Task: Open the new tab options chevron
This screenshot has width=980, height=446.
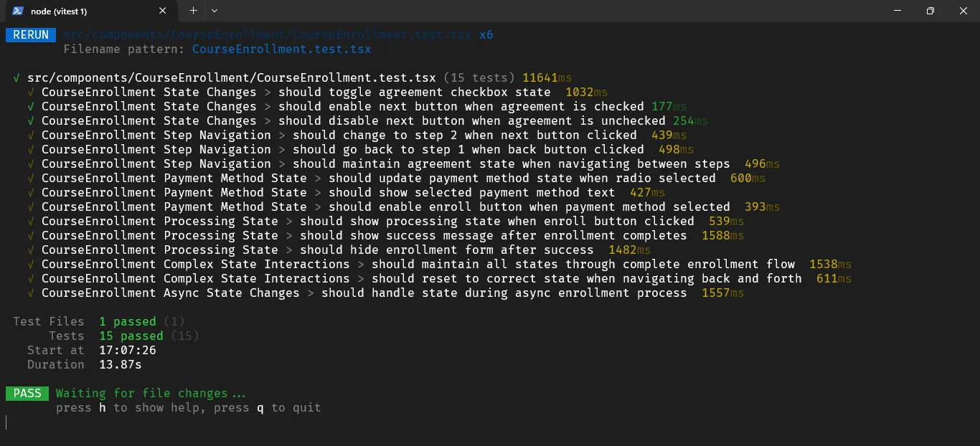Action: pyautogui.click(x=213, y=11)
